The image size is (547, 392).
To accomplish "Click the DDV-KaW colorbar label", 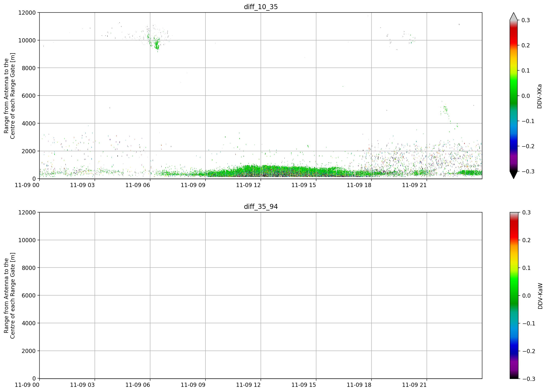I will [x=540, y=296].
